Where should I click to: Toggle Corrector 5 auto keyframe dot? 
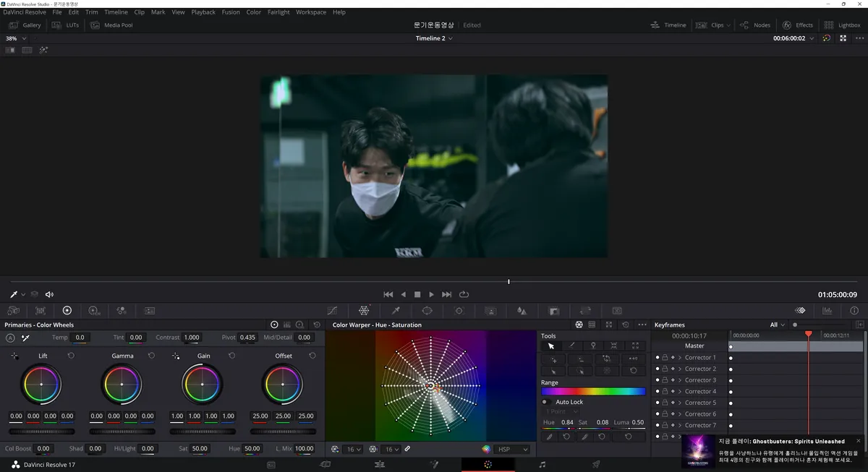click(658, 403)
